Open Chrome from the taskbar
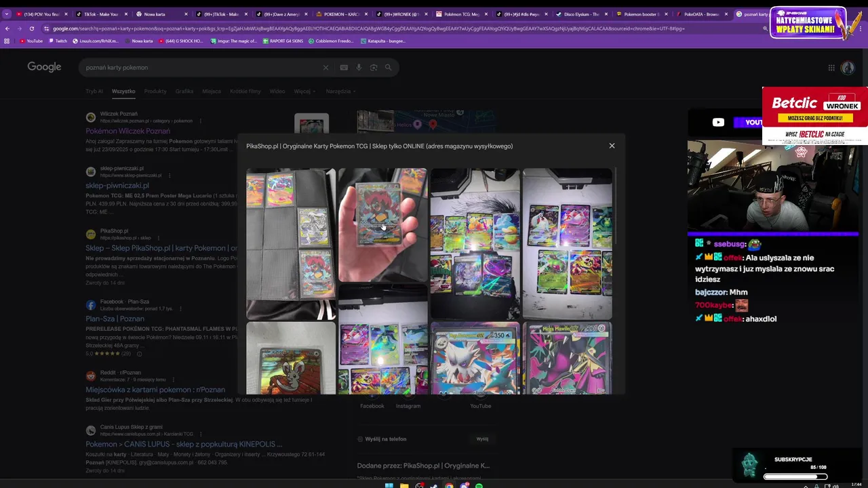868x488 pixels. (449, 485)
